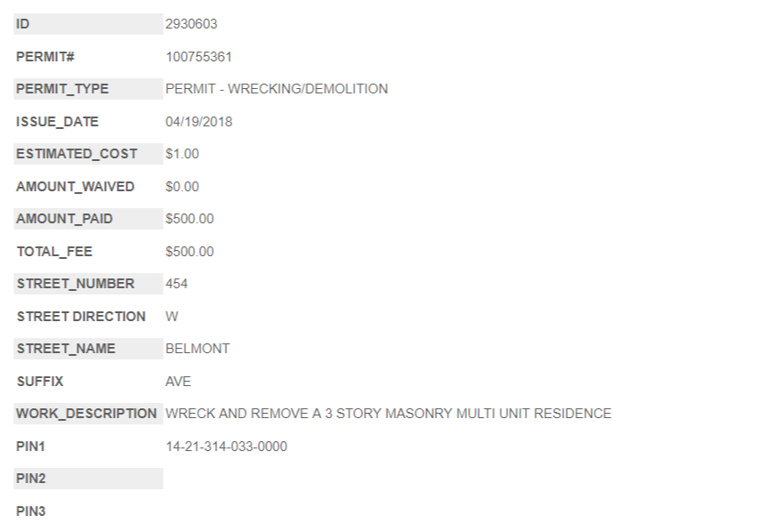Click the PIN 14-21-314-033-0000
This screenshot has height=532, width=784.
(226, 447)
